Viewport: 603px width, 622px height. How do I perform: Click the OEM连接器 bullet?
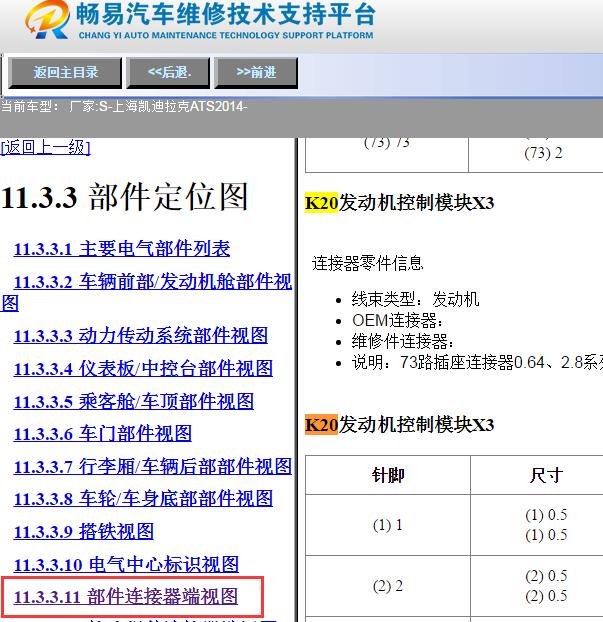pyautogui.click(x=398, y=320)
